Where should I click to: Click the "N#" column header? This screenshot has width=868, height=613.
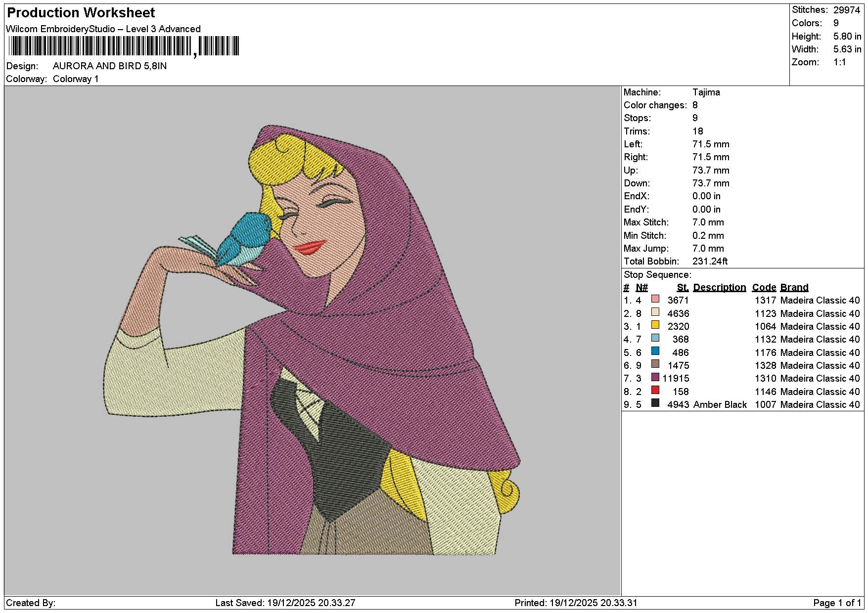coord(642,288)
